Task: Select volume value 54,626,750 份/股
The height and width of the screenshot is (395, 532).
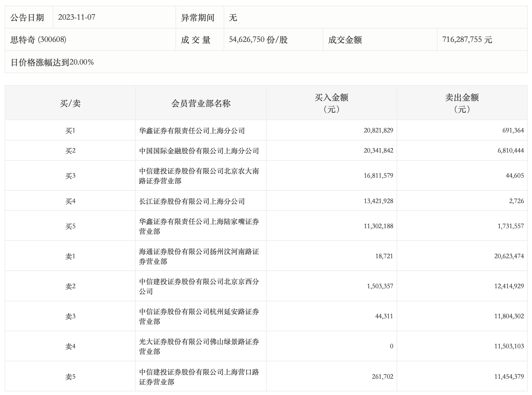Action: 258,40
